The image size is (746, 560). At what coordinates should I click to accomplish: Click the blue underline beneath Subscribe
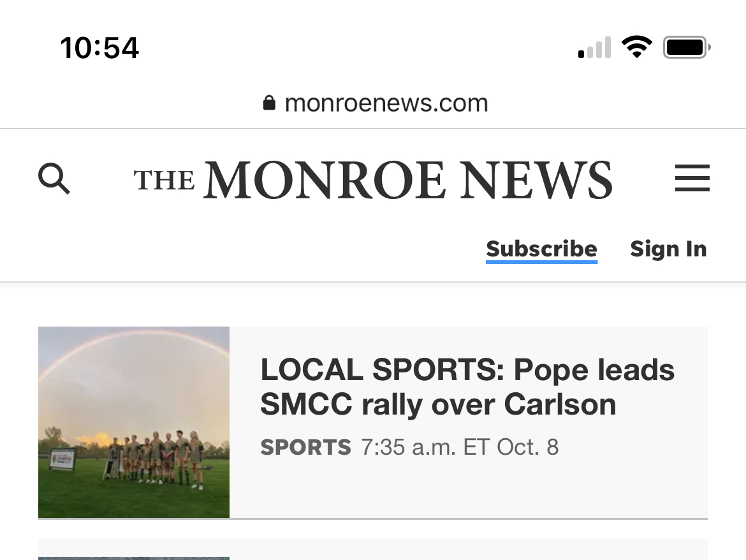541,262
